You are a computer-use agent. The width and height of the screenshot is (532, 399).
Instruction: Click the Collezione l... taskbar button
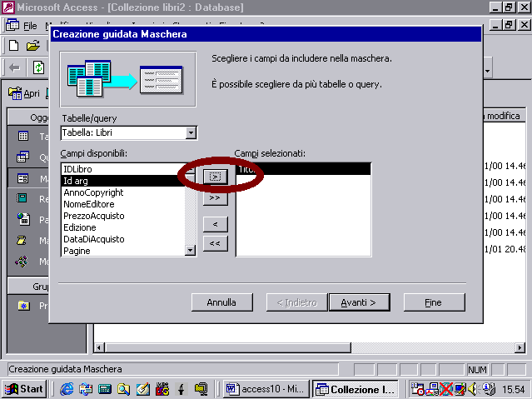(355, 389)
